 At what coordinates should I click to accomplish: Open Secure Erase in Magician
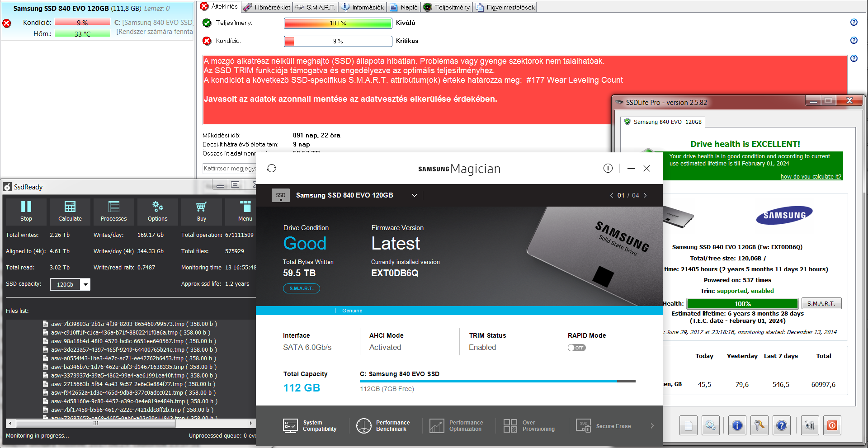coord(603,426)
